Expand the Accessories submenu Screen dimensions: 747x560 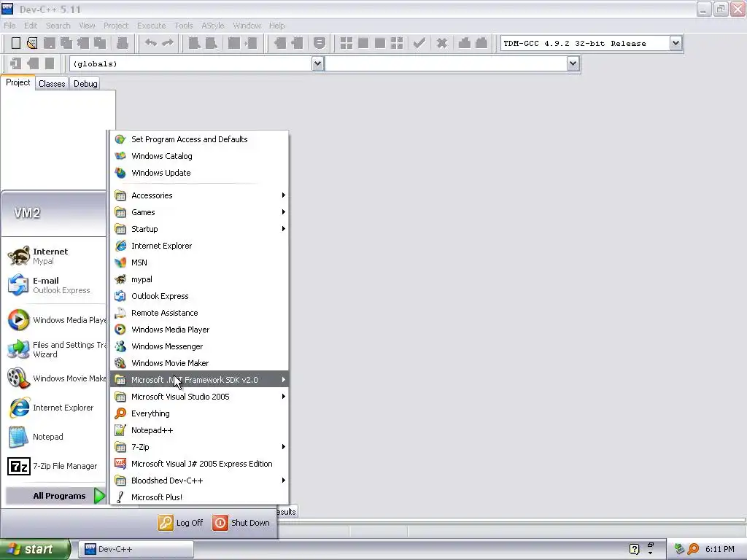point(199,195)
